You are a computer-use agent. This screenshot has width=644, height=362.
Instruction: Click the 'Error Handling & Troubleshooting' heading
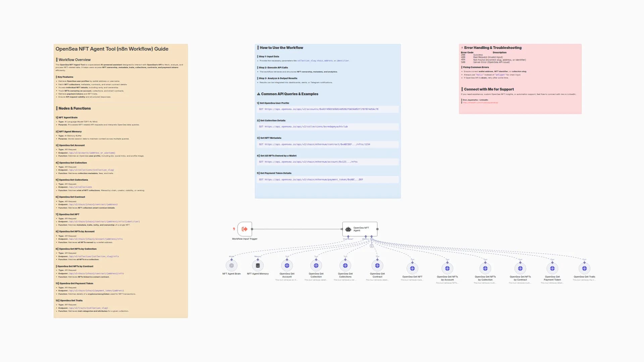coord(493,48)
